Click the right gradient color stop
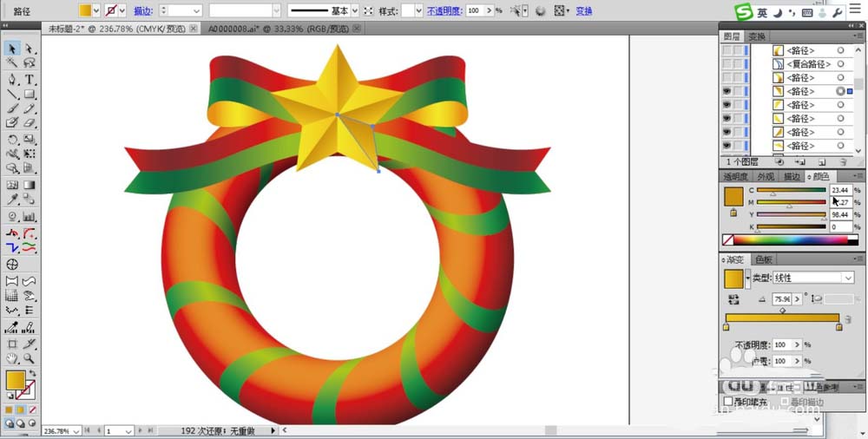 click(839, 327)
